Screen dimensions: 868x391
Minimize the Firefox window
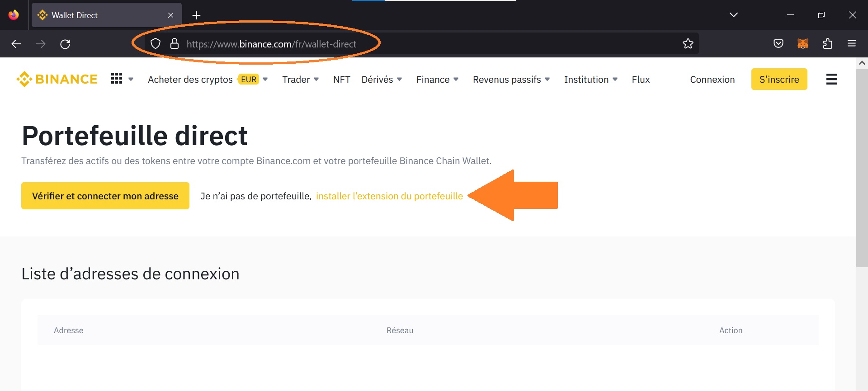(790, 15)
